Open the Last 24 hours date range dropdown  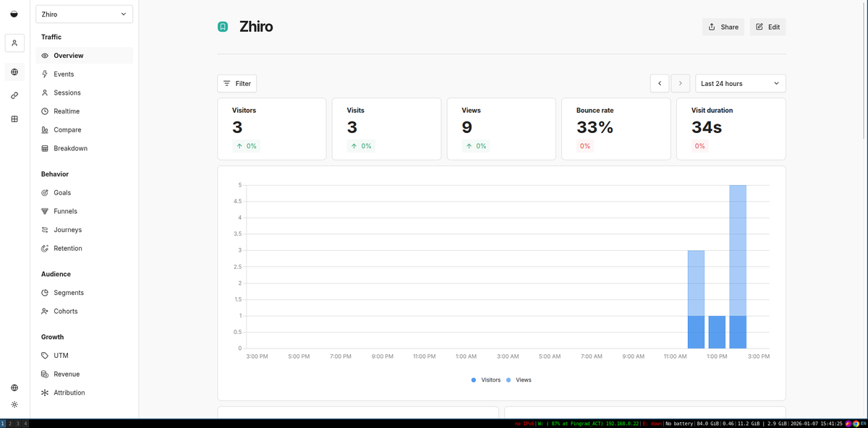click(741, 84)
